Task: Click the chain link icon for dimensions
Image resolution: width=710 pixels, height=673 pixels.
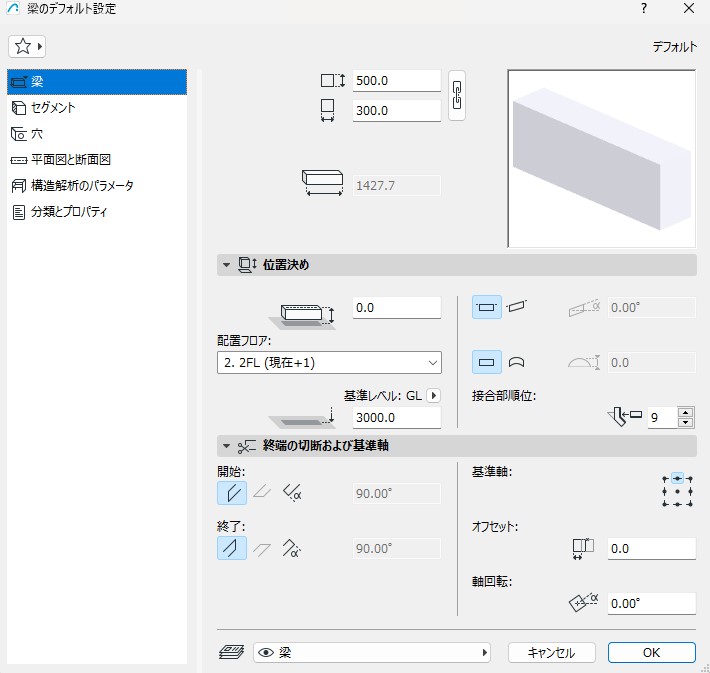Action: (x=457, y=96)
